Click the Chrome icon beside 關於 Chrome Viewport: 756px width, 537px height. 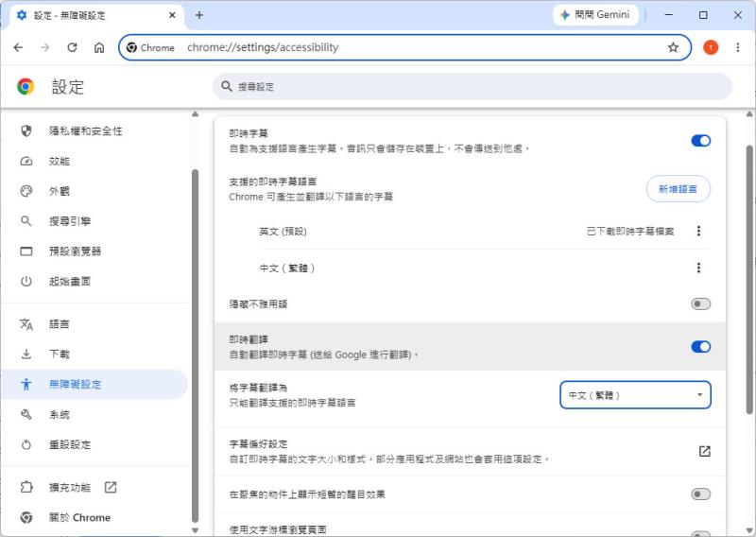tap(26, 517)
